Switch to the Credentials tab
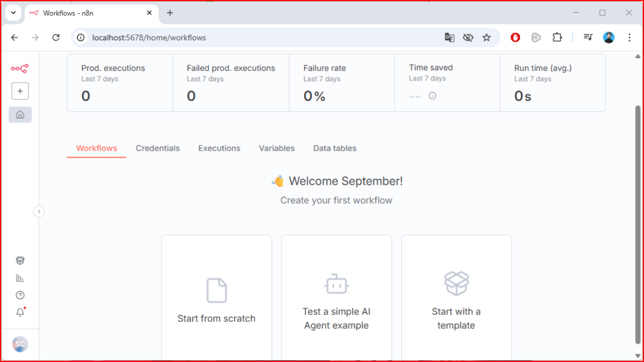The width and height of the screenshot is (644, 362). (157, 148)
